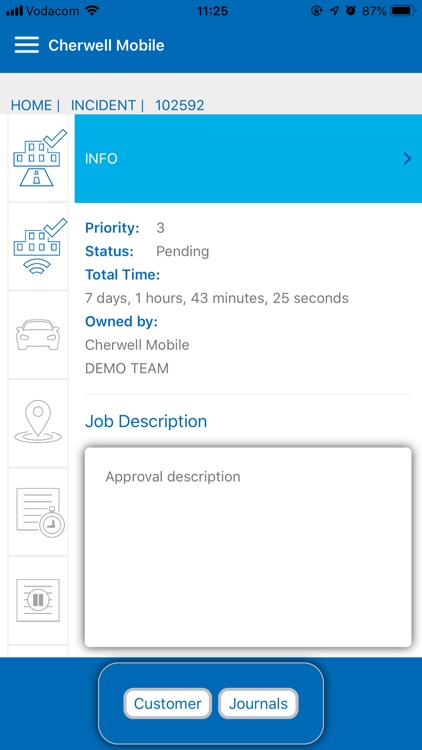Tap the alarm clock status icon
422x750 pixels.
pos(351,11)
